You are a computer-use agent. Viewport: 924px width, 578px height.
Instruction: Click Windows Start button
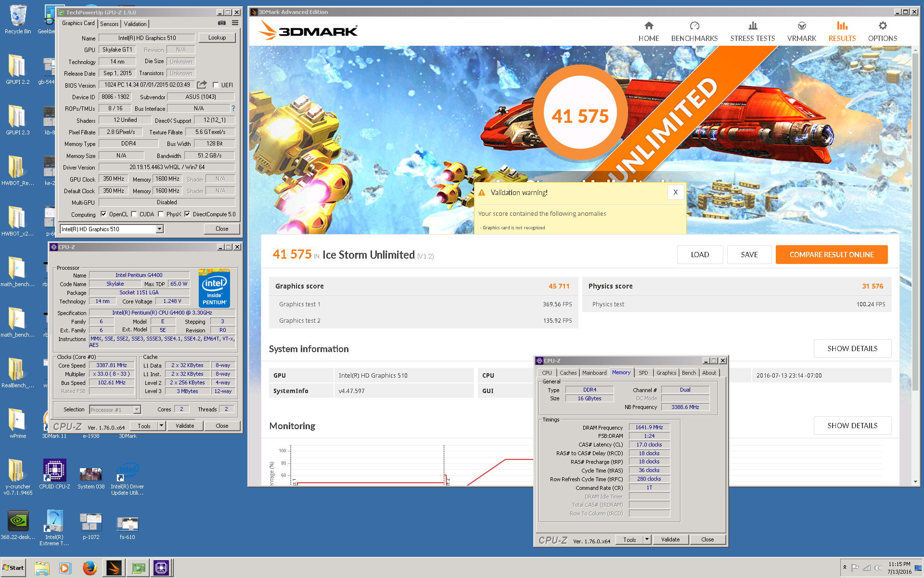(x=13, y=568)
